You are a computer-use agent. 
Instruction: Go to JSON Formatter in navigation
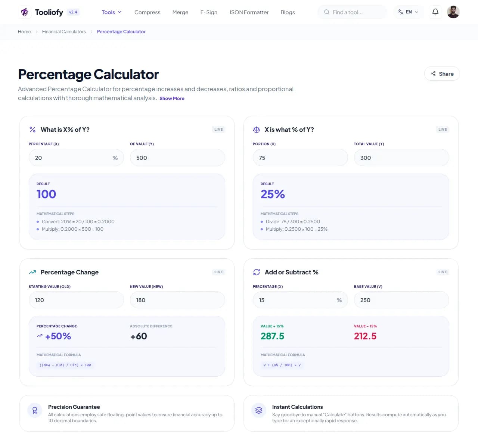(x=249, y=12)
